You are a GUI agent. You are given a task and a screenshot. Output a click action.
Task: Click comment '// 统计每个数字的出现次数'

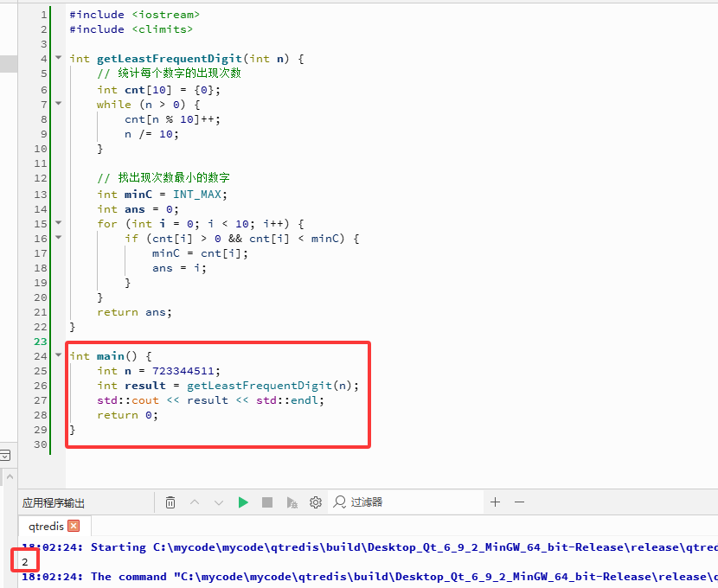tap(169, 73)
